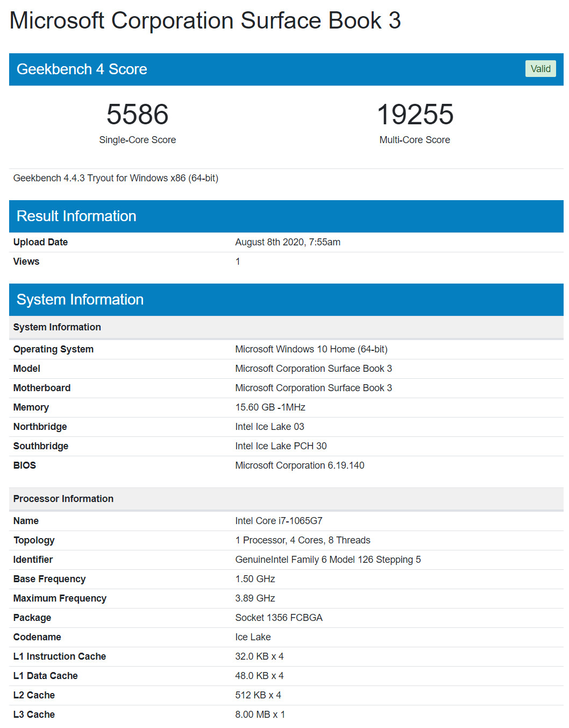Click the Single-Core Score label
Screen dimensions: 569x728
(x=138, y=140)
